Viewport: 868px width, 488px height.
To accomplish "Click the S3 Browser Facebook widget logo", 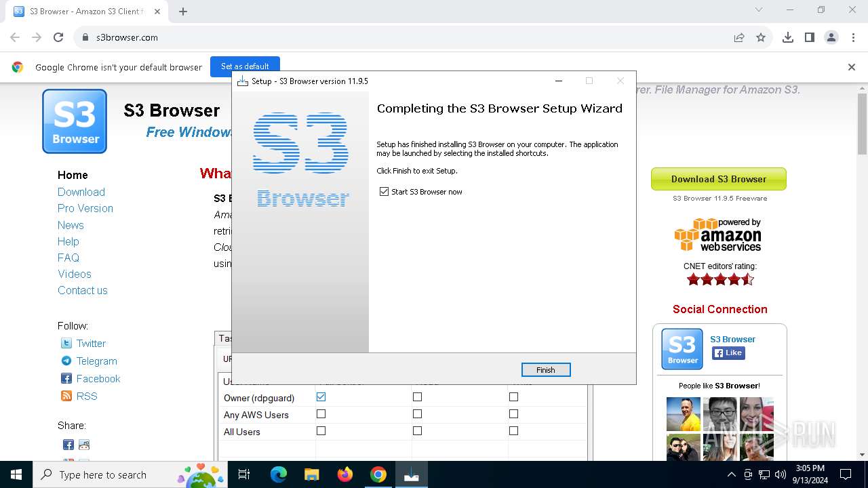I will click(682, 348).
